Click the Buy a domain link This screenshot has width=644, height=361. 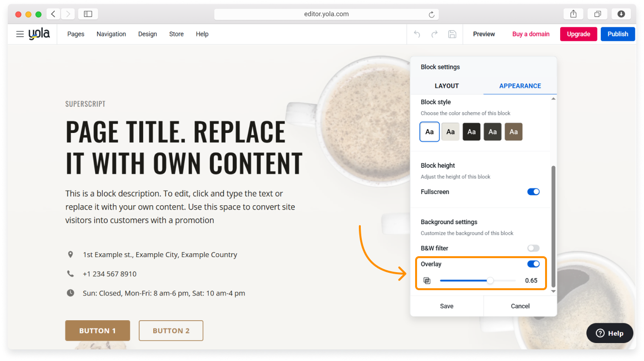(531, 34)
